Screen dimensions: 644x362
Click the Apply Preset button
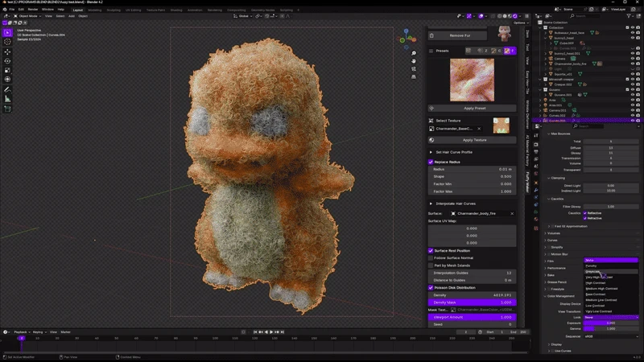[x=472, y=109]
